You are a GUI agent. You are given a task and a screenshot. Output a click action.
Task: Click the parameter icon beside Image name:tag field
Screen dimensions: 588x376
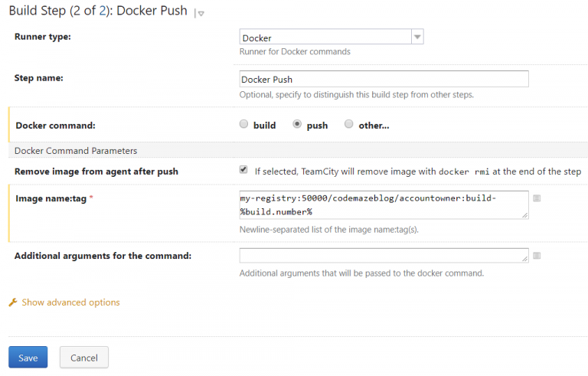point(537,198)
